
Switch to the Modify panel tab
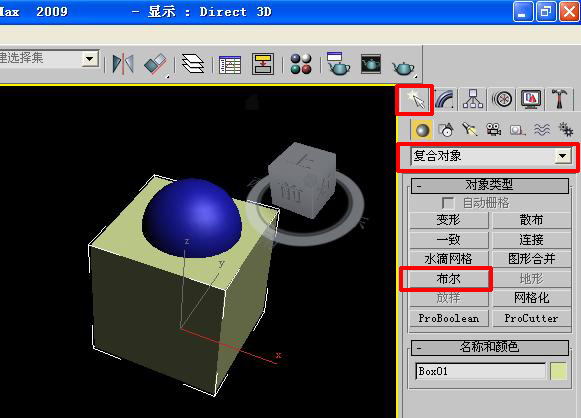pyautogui.click(x=444, y=99)
